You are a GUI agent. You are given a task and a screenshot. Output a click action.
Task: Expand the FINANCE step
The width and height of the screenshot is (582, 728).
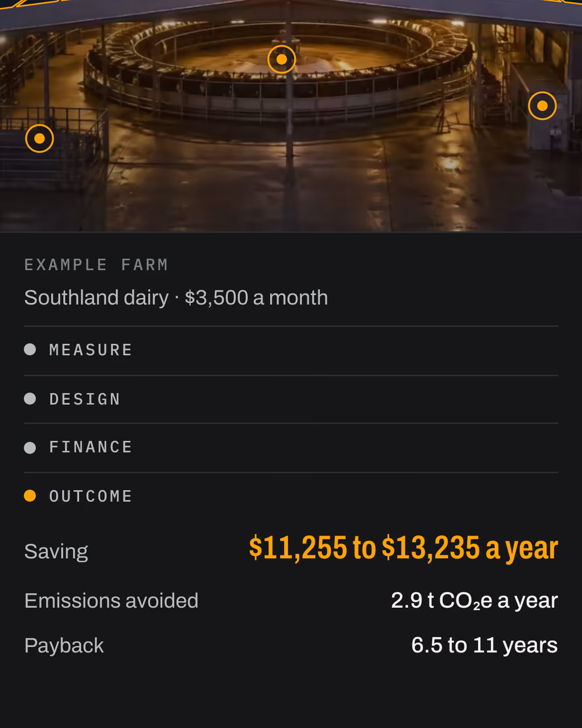tap(291, 448)
